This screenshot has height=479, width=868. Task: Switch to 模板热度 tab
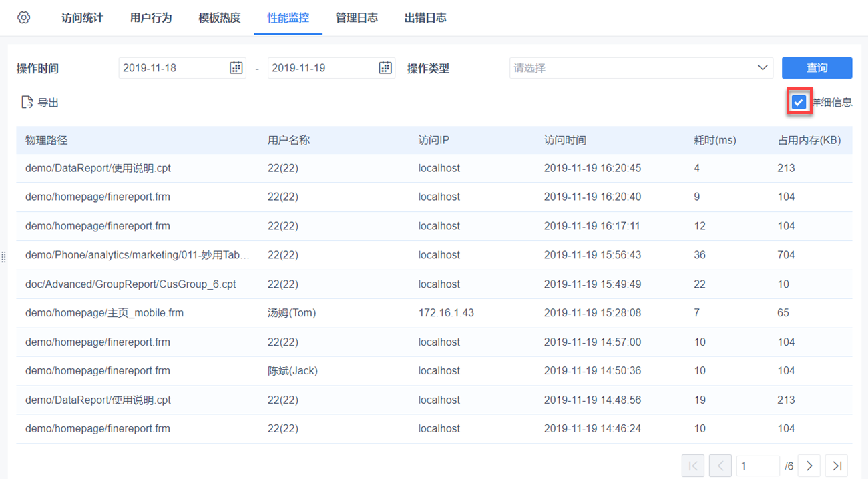[x=220, y=18]
